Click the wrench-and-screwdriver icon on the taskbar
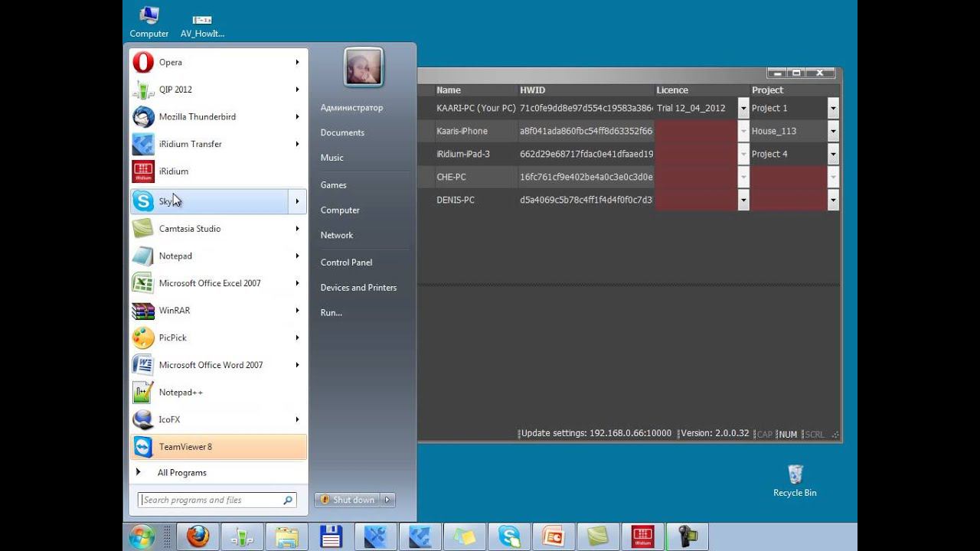 coord(375,537)
